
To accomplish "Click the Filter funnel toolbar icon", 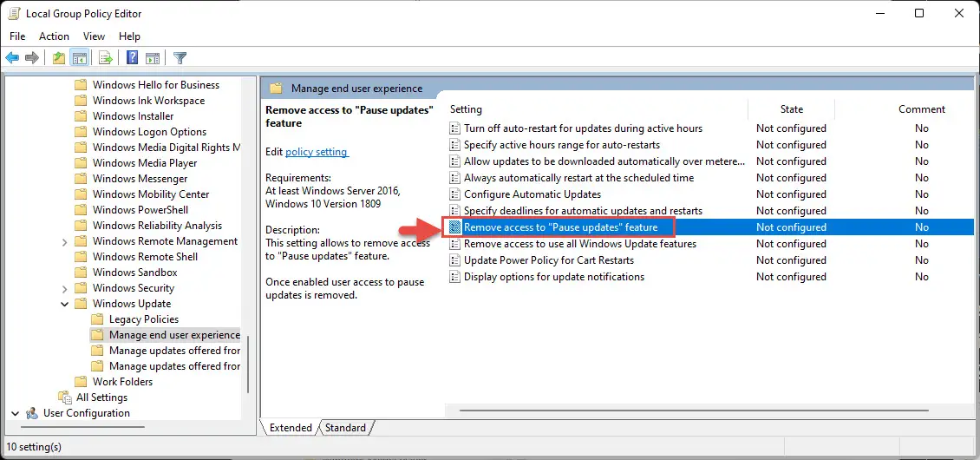I will click(180, 58).
